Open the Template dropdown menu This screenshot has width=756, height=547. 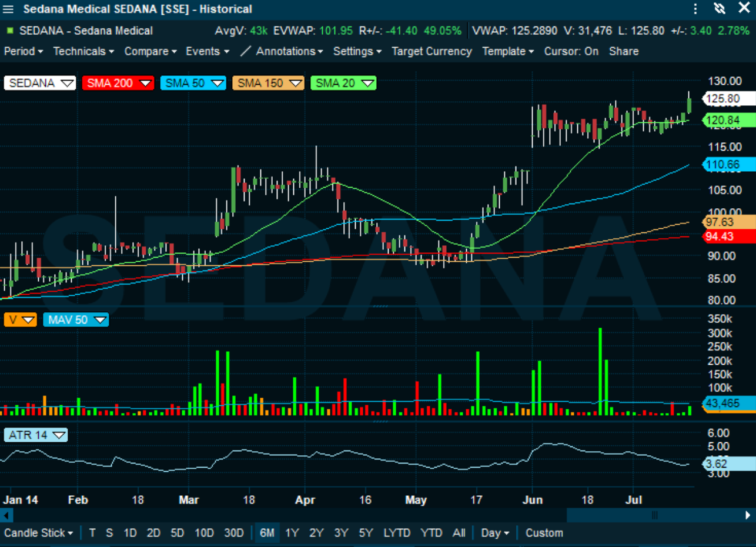[x=508, y=51]
